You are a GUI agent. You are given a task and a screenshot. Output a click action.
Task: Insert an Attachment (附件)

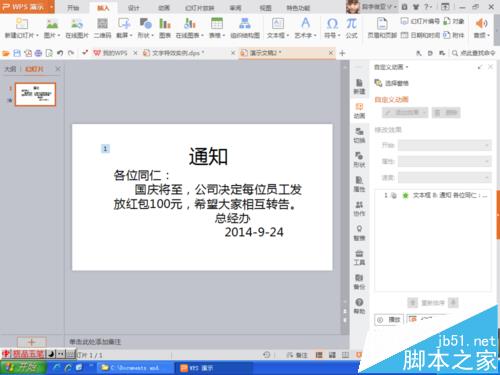(454, 35)
